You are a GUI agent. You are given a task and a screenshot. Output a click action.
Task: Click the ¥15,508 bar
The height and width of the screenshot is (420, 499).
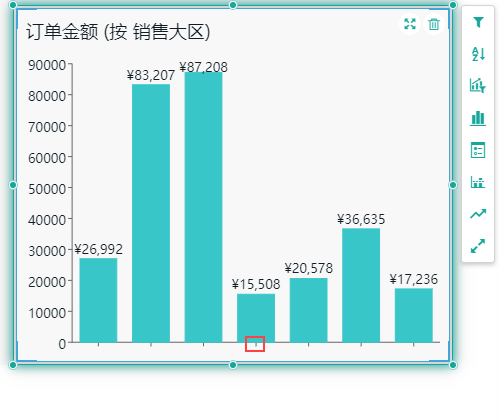coord(256,318)
